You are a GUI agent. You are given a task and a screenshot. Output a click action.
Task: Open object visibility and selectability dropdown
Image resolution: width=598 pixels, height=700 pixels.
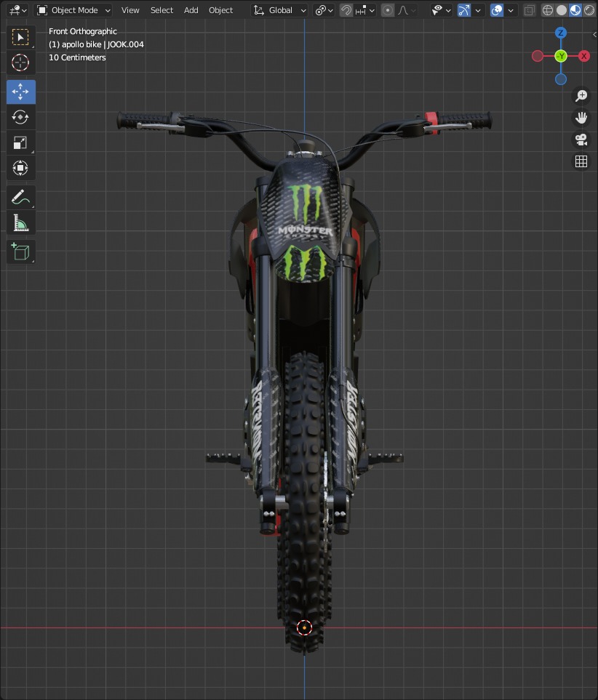(x=441, y=10)
